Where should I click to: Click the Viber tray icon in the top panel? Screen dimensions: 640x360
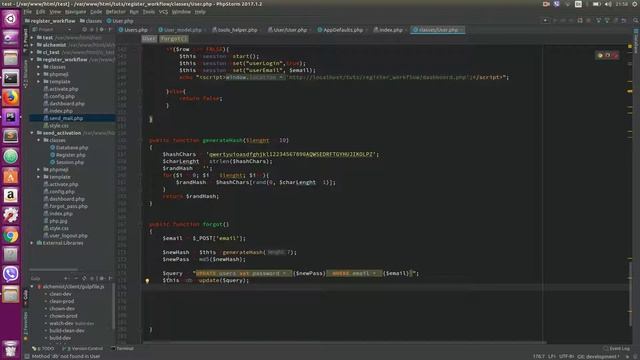[x=556, y=4]
